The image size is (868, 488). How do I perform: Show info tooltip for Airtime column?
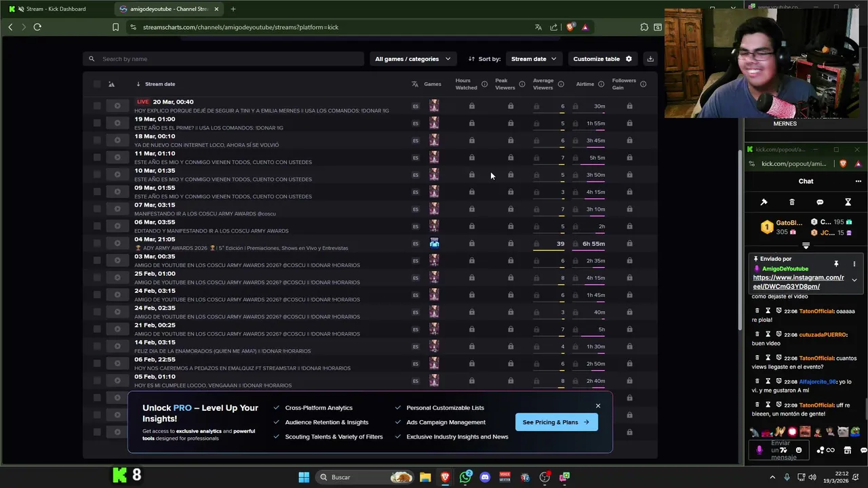point(601,84)
